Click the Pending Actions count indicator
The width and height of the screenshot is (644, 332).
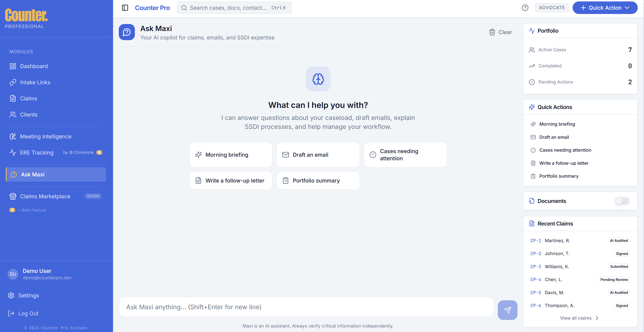coord(630,82)
